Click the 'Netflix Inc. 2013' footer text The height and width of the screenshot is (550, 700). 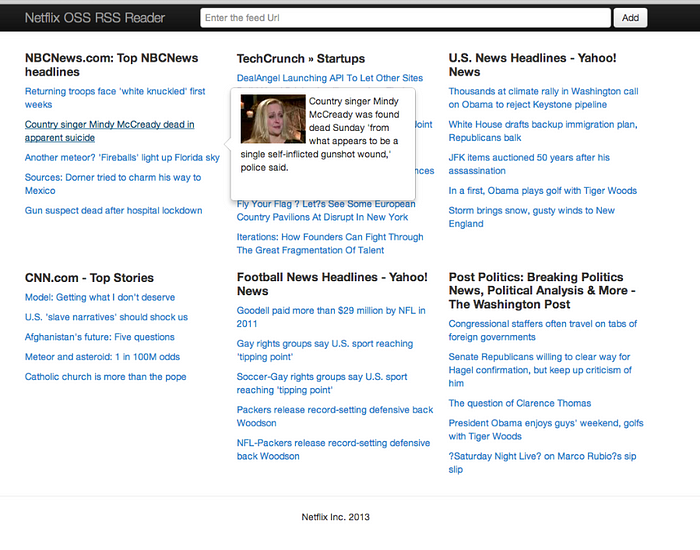[x=335, y=517]
